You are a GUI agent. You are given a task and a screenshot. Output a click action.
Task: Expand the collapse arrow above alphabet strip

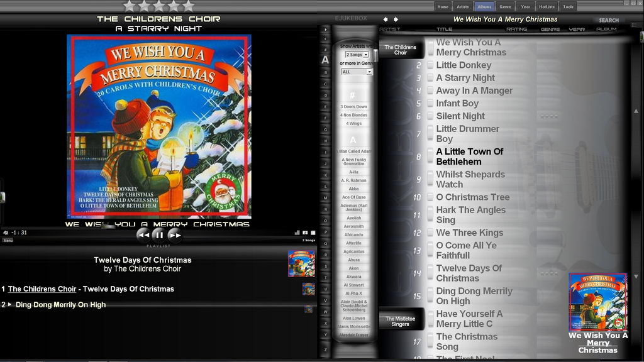tap(325, 30)
